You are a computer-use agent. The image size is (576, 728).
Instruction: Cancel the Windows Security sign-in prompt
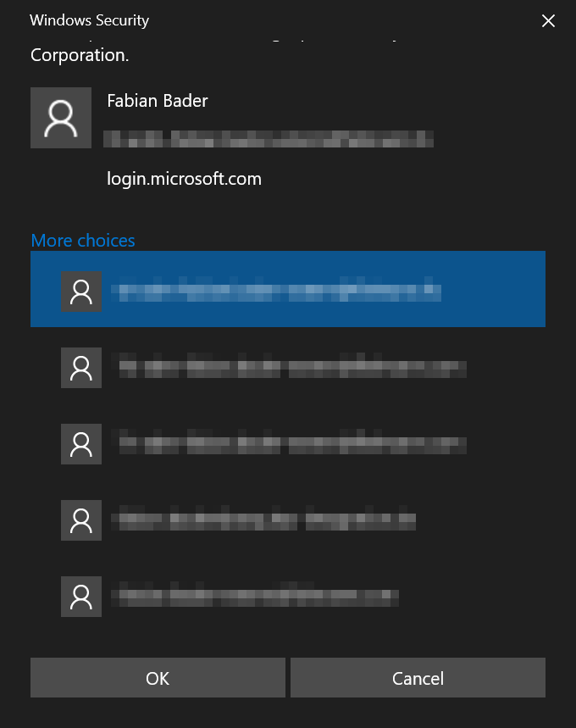pyautogui.click(x=418, y=677)
